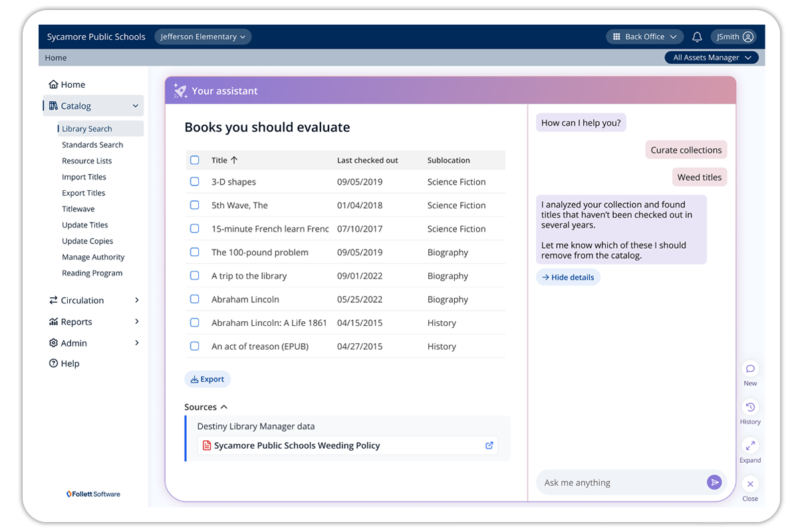Click the Help question mark icon
798x532 pixels.
[53, 364]
